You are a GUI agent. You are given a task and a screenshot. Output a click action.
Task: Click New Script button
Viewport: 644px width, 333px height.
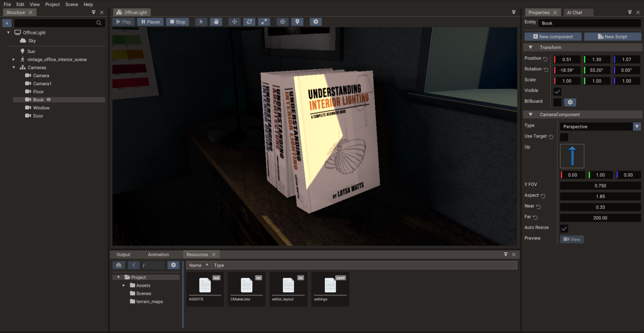[x=612, y=36]
